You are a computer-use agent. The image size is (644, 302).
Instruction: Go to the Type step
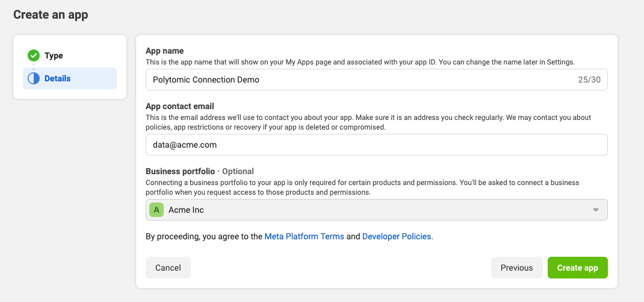tap(54, 55)
